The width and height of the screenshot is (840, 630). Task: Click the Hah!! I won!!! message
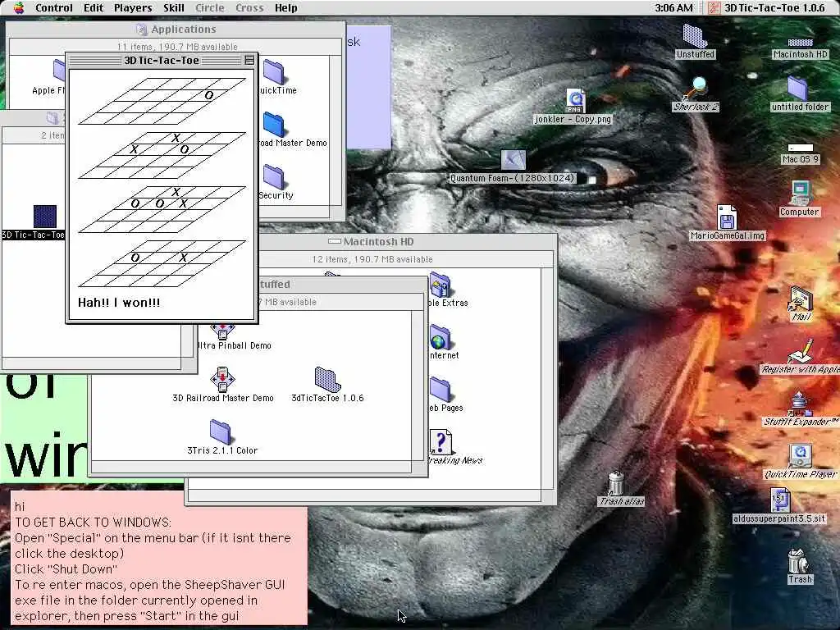119,303
